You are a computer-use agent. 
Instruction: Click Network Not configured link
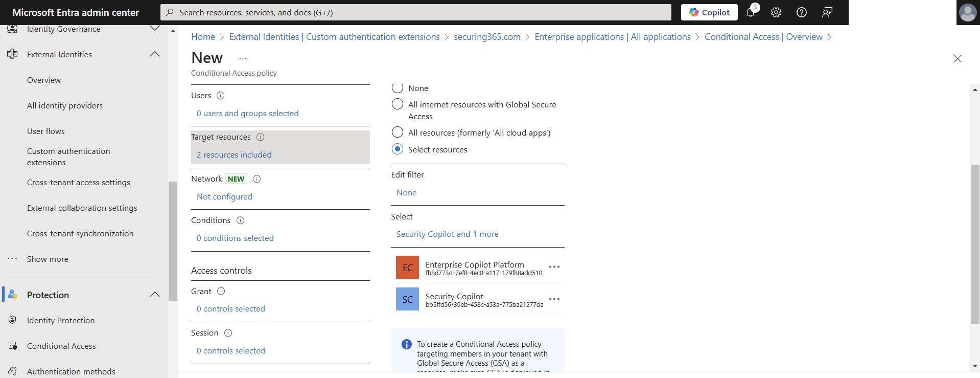(x=224, y=197)
